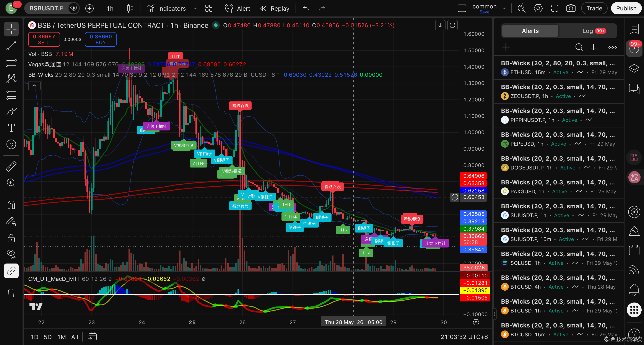Click the 0.36657 SELL button
The height and width of the screenshot is (345, 644).
[44, 39]
